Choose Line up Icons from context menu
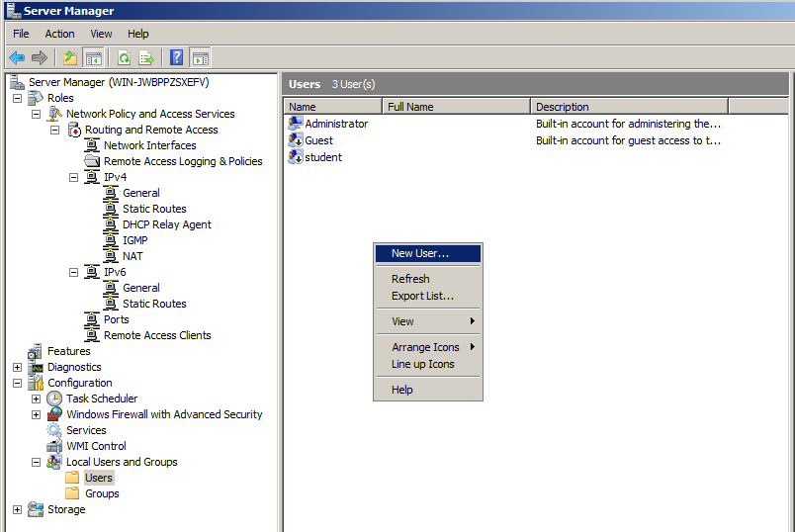Screen dimensions: 795x532 [428, 364]
